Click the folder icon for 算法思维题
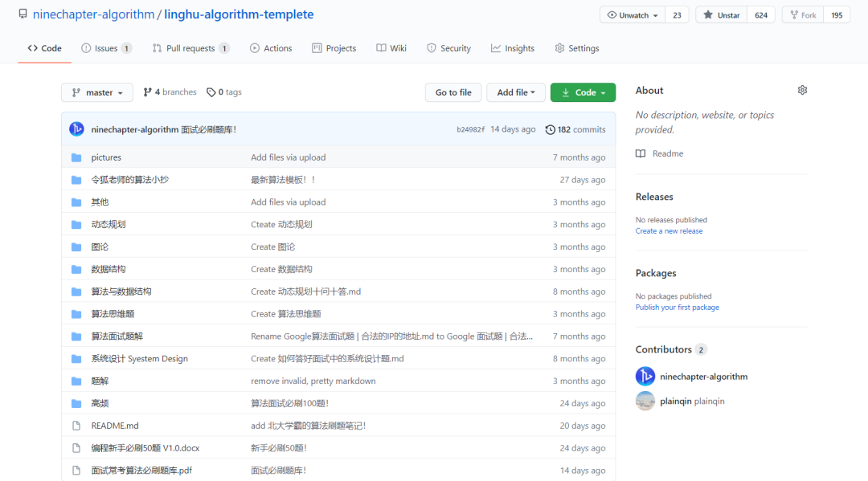This screenshot has height=481, width=868. coord(76,314)
